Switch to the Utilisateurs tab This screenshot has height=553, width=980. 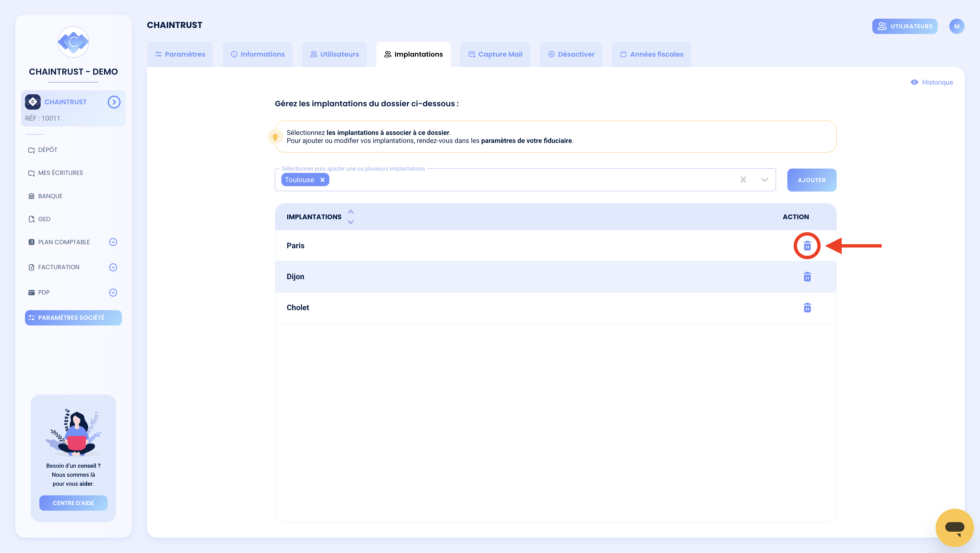[334, 54]
